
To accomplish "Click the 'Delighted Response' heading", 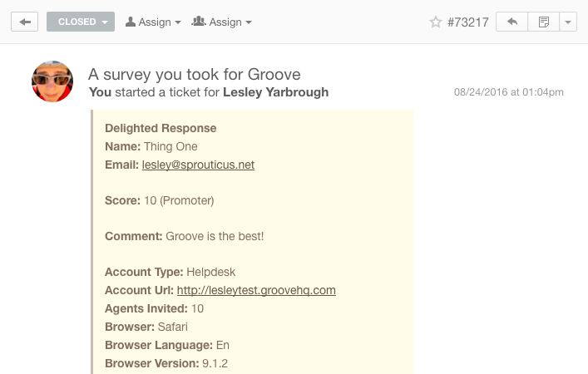I will click(161, 128).
